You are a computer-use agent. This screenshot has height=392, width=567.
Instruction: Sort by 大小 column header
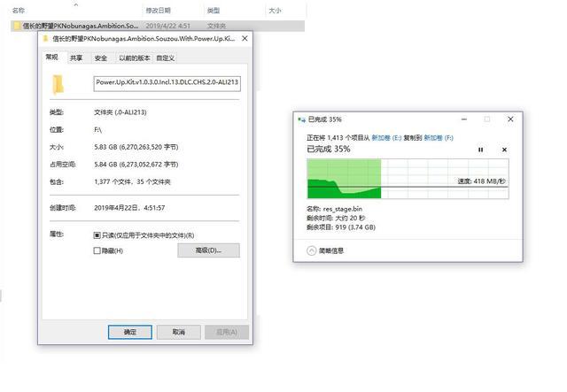coord(275,11)
